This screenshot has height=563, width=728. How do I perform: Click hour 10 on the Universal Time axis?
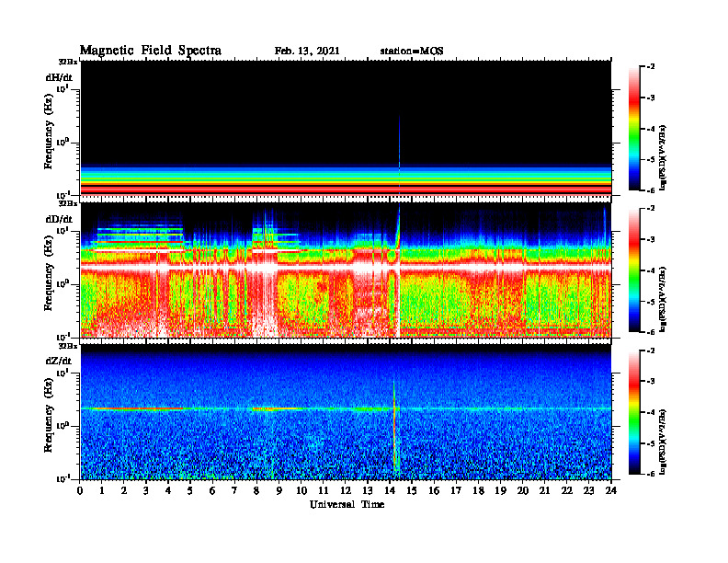pyautogui.click(x=301, y=490)
